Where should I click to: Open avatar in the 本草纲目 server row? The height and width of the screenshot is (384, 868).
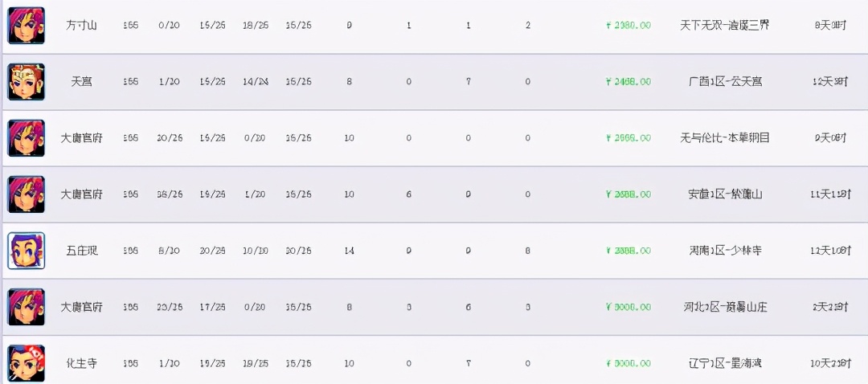(26, 138)
